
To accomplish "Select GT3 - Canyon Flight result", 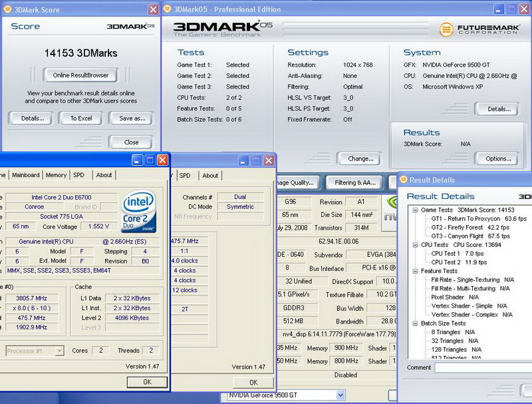I will point(470,236).
